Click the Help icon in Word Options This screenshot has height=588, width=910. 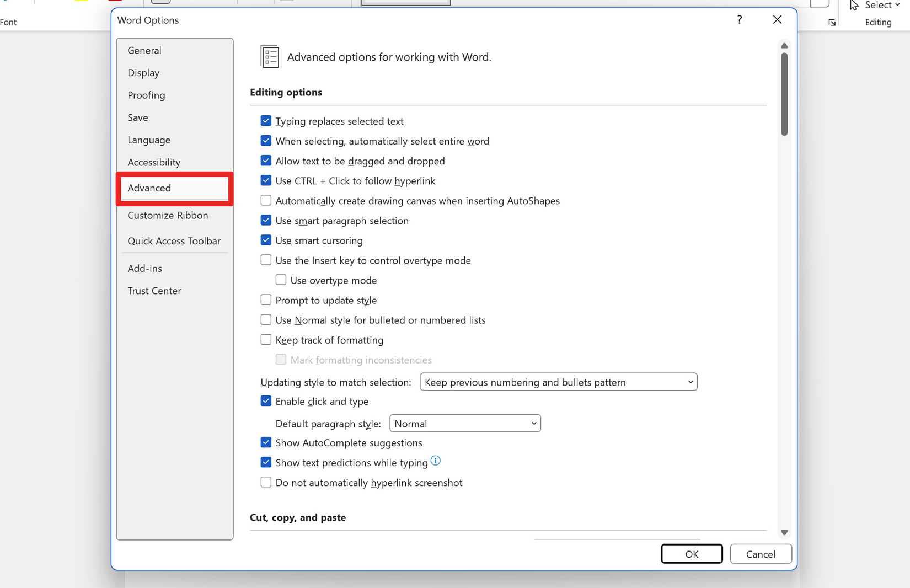click(740, 19)
